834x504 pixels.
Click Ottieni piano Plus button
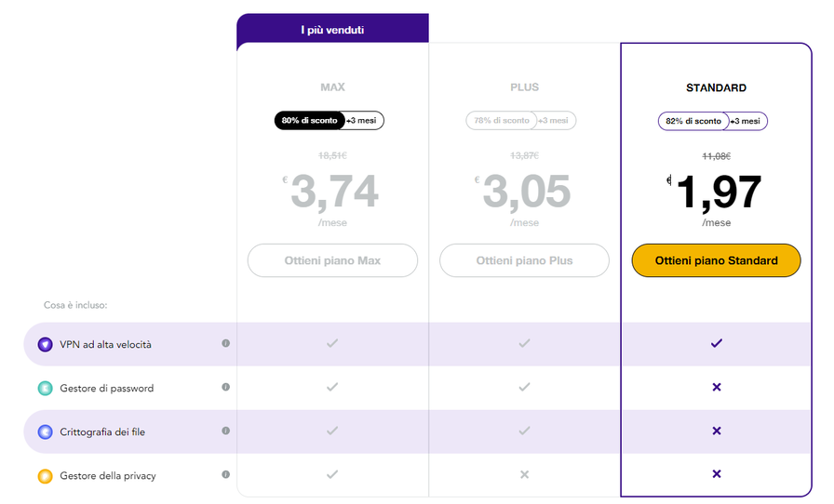tap(524, 260)
